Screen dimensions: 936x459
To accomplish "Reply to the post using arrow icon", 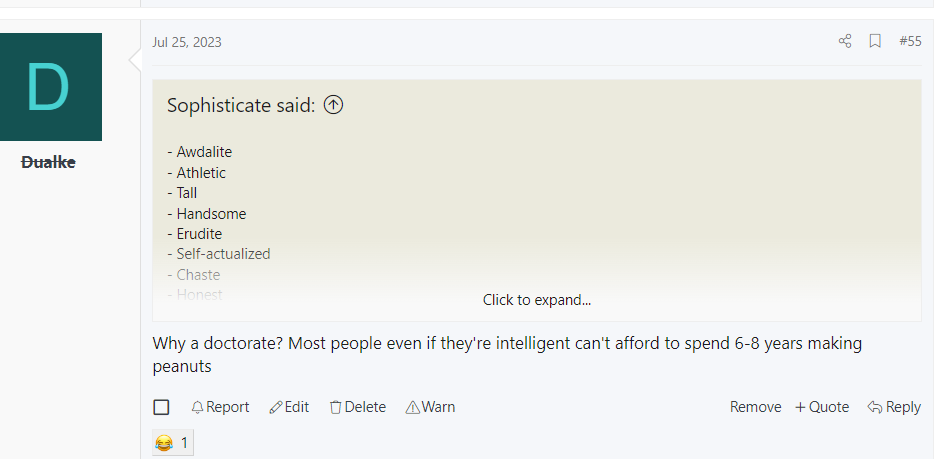I will tap(894, 407).
